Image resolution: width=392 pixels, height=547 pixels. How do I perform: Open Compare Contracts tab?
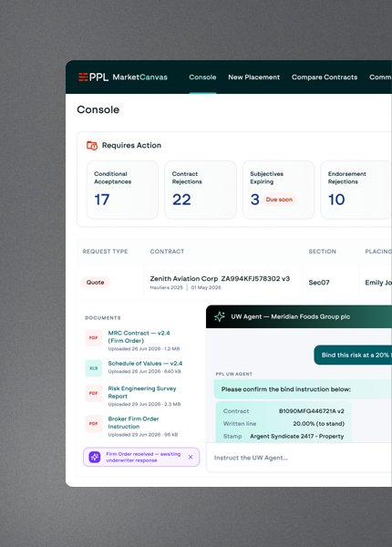[325, 77]
